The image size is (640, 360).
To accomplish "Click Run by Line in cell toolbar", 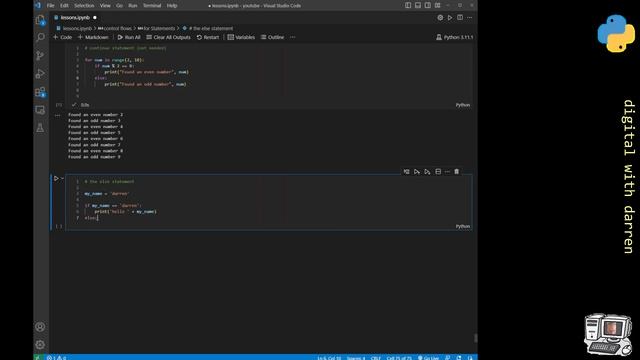I will coord(407,172).
